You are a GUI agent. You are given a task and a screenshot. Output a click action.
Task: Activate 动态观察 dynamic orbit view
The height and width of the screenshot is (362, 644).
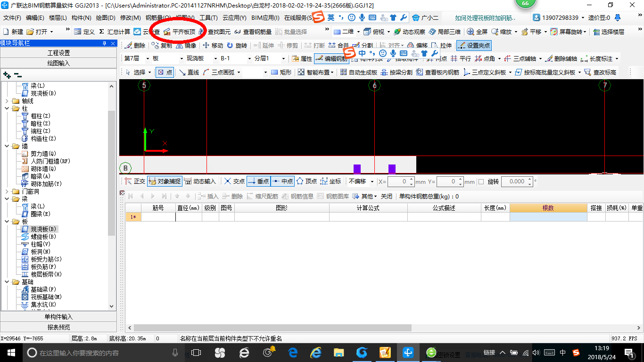409,32
